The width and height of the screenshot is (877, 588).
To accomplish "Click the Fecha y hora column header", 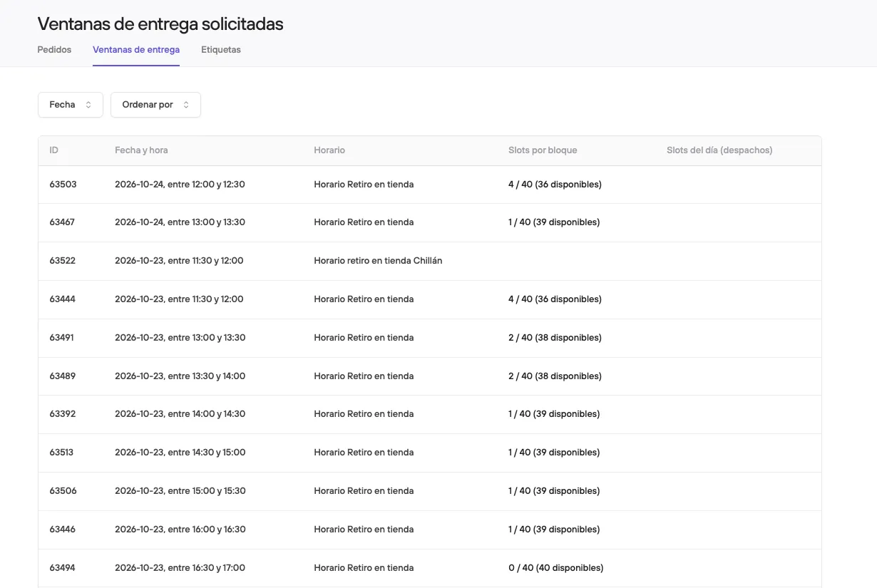I will 141,150.
